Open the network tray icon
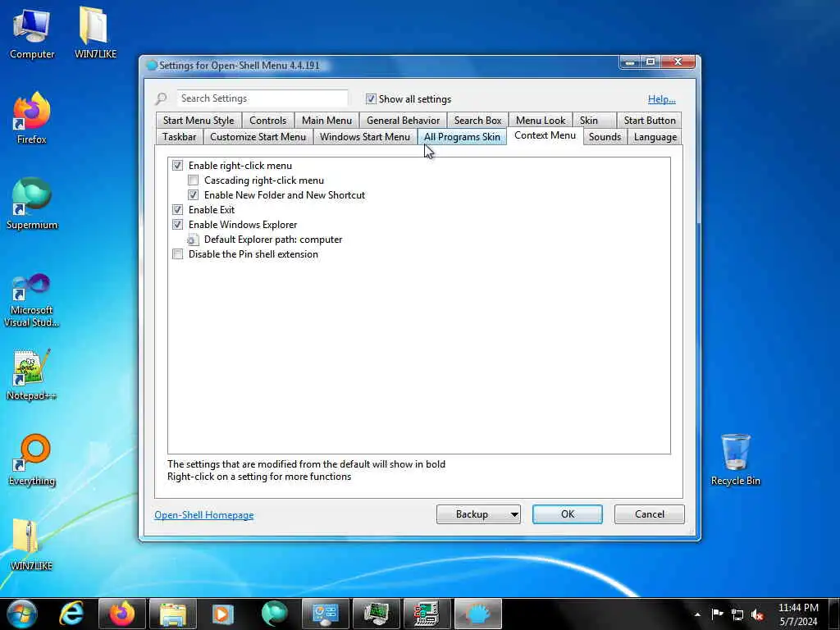The height and width of the screenshot is (630, 840). [737, 614]
